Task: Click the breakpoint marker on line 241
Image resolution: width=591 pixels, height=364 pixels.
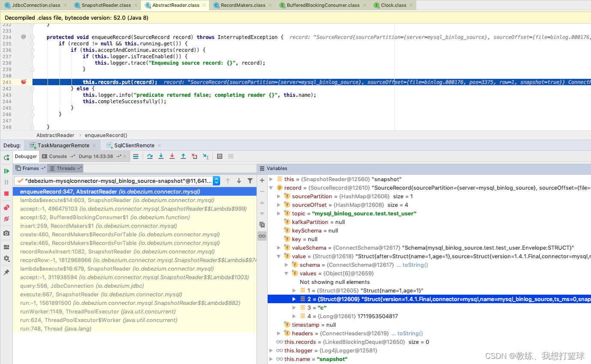Action: click(x=24, y=82)
